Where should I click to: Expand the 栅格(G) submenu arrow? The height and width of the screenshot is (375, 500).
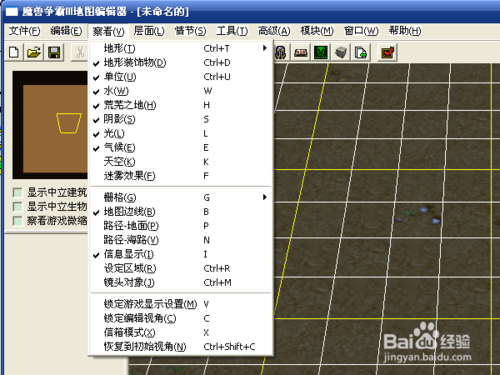(x=265, y=197)
